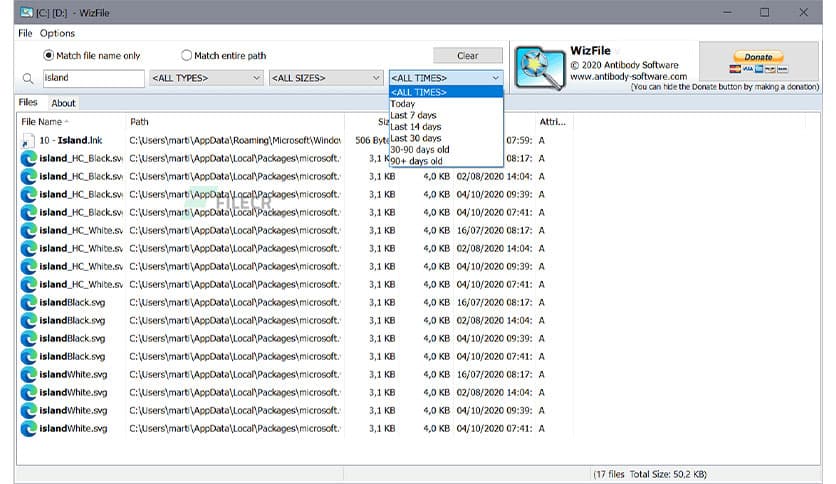Open the Options menu
The image size is (836, 484).
click(57, 33)
